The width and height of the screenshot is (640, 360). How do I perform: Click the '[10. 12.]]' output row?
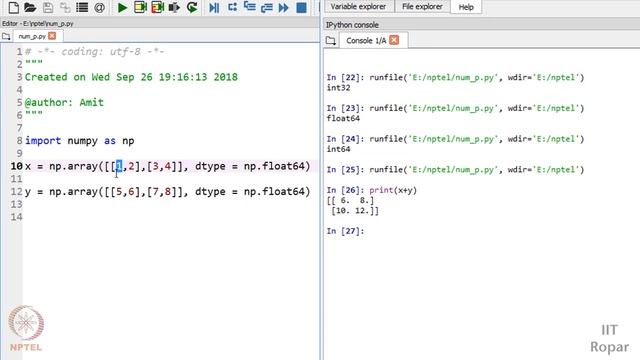coord(355,211)
